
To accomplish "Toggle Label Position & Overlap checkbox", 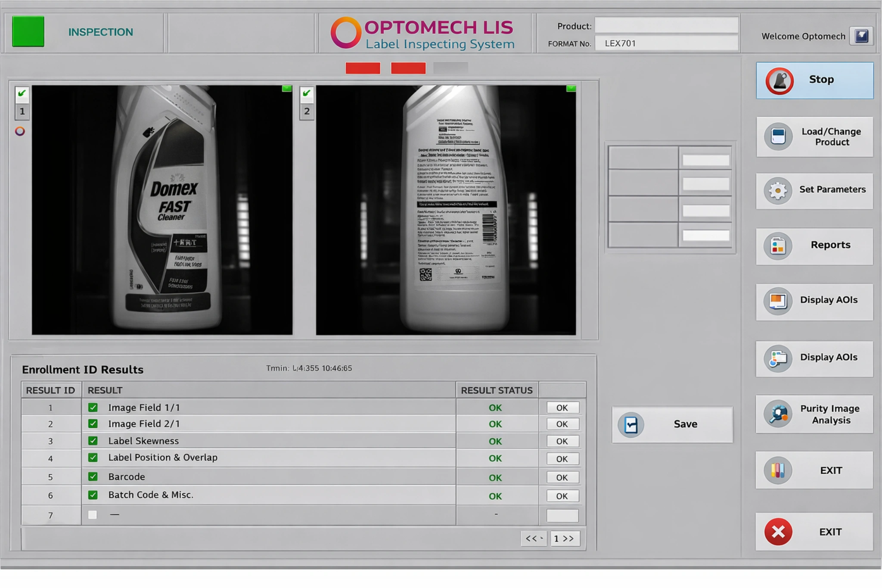I will click(93, 457).
